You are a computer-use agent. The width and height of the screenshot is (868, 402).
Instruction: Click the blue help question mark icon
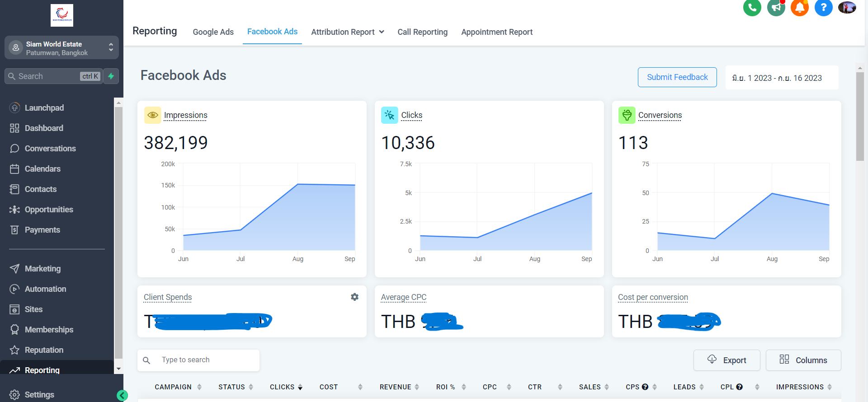point(823,8)
